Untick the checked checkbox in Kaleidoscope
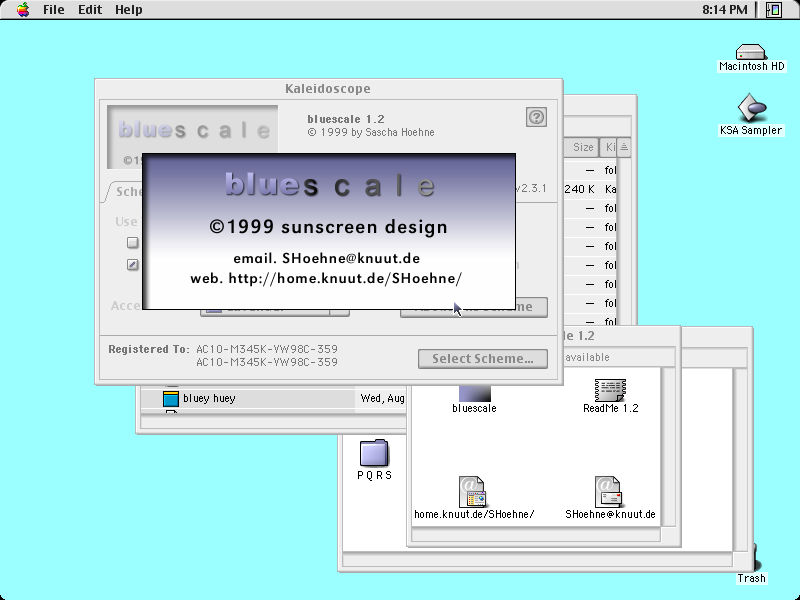 (133, 264)
